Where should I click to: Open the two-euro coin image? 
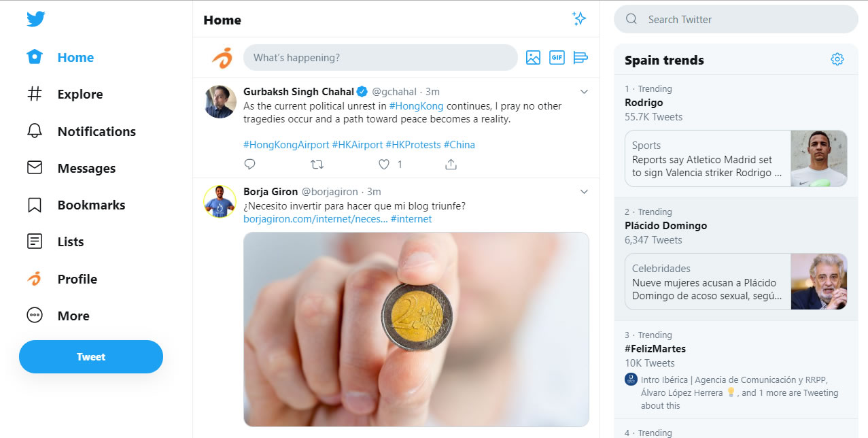coord(416,329)
